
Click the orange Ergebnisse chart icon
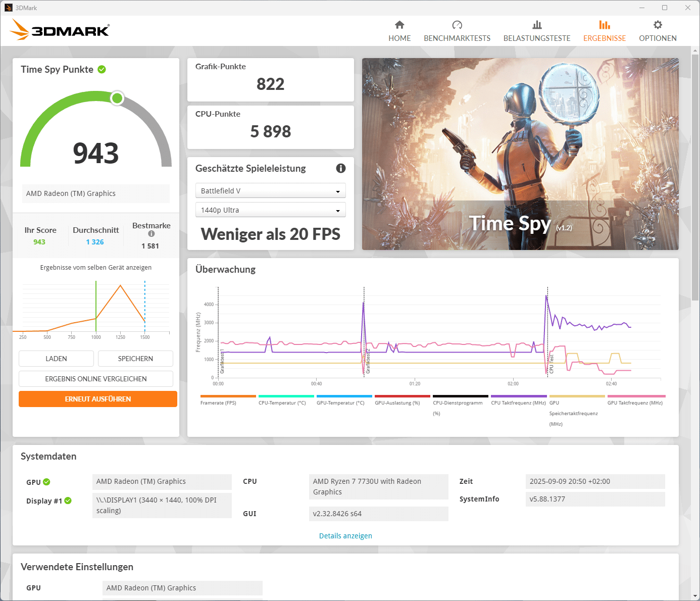605,25
